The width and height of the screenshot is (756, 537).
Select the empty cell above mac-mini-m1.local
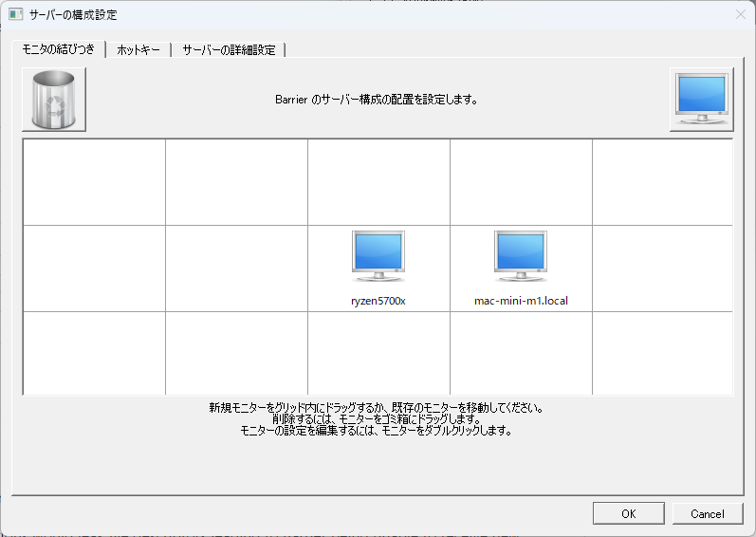click(x=521, y=182)
